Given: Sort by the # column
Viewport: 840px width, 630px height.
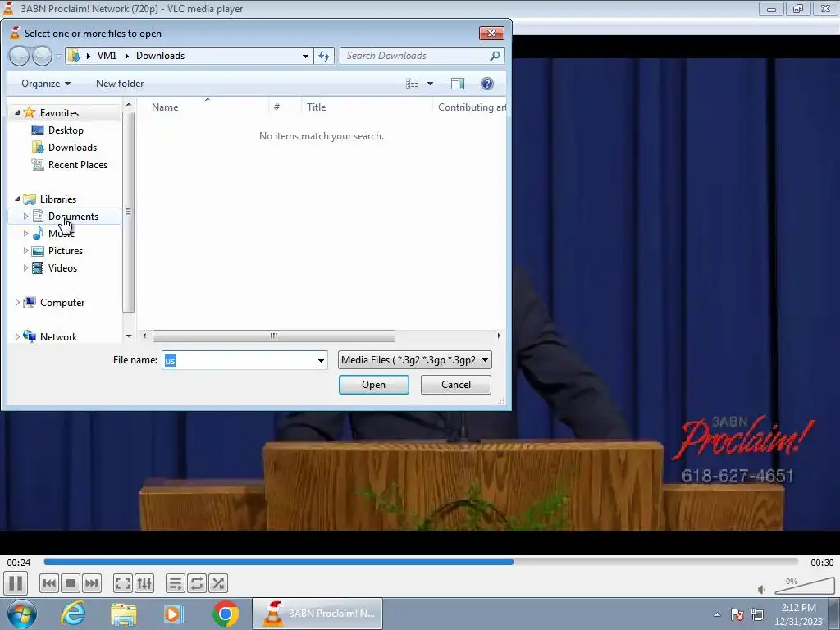Looking at the screenshot, I should (285, 107).
